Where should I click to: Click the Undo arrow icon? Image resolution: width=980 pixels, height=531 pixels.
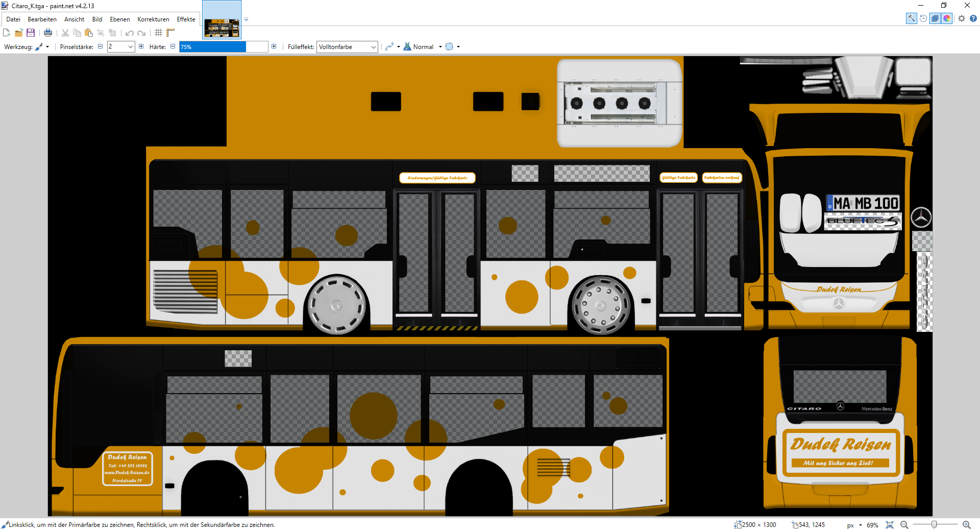[130, 33]
